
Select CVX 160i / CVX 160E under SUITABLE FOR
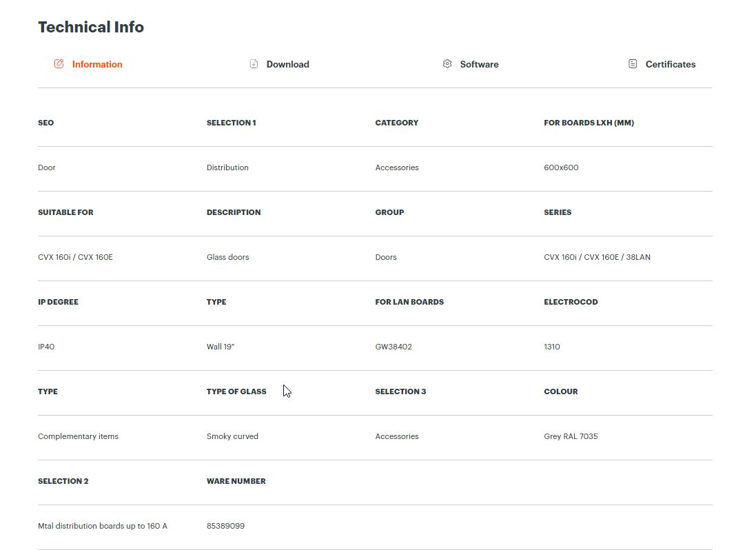tap(75, 257)
